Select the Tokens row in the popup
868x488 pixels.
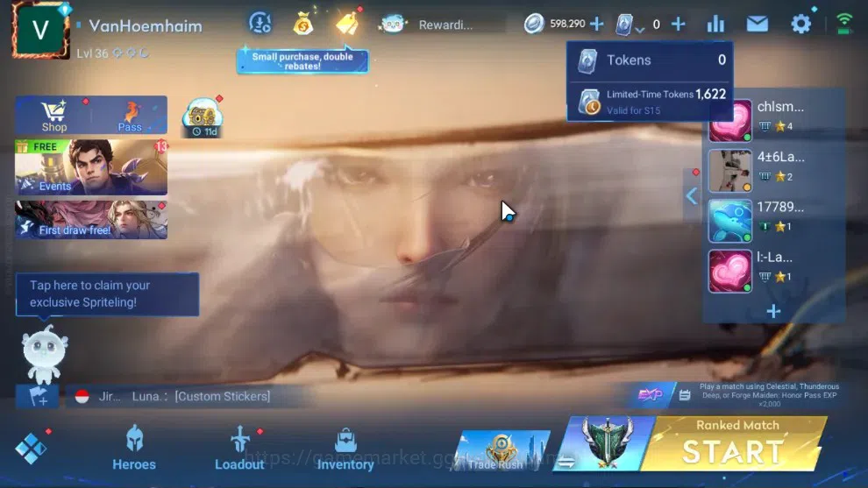(x=651, y=60)
